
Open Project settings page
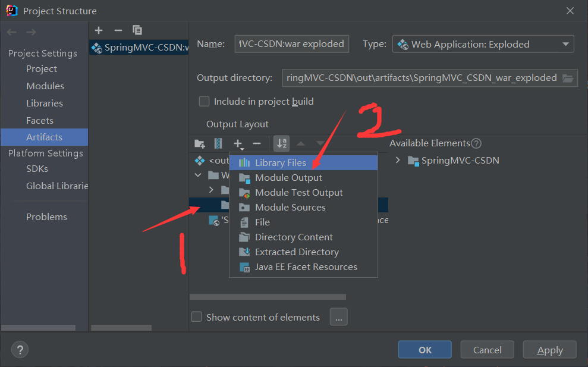(42, 68)
